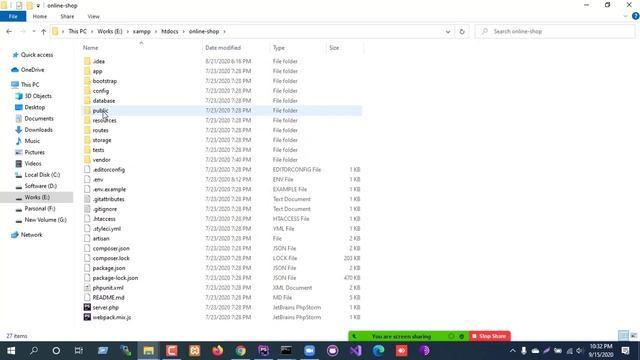Select the .htaccess file
This screenshot has height=360, width=640.
point(104,219)
